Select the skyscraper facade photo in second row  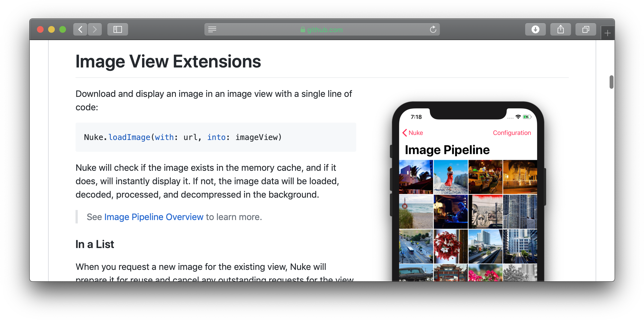pyautogui.click(x=520, y=212)
